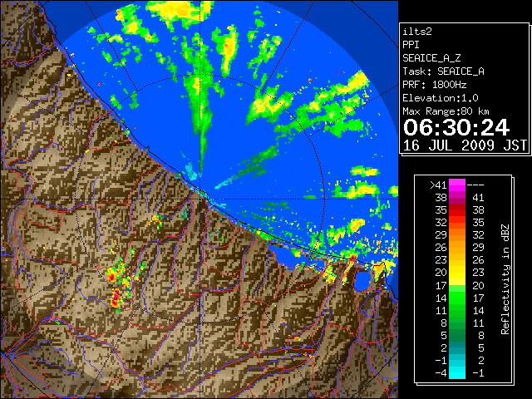
Task: Click the "ilts2" radar site label
Action: coord(417,32)
